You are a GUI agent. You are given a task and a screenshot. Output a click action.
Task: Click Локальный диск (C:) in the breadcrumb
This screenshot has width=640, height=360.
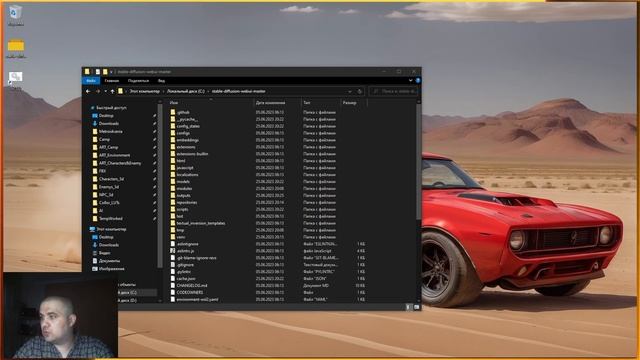pos(186,91)
